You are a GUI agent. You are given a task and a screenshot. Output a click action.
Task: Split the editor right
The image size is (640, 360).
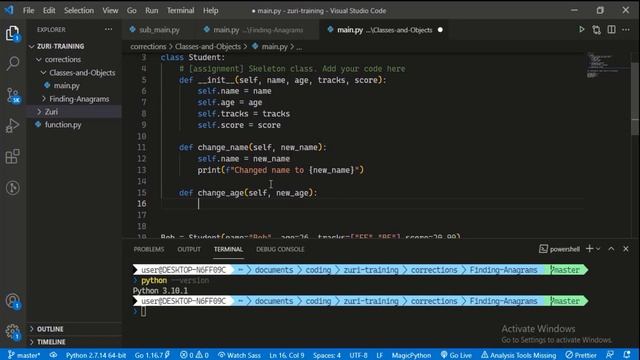point(611,29)
